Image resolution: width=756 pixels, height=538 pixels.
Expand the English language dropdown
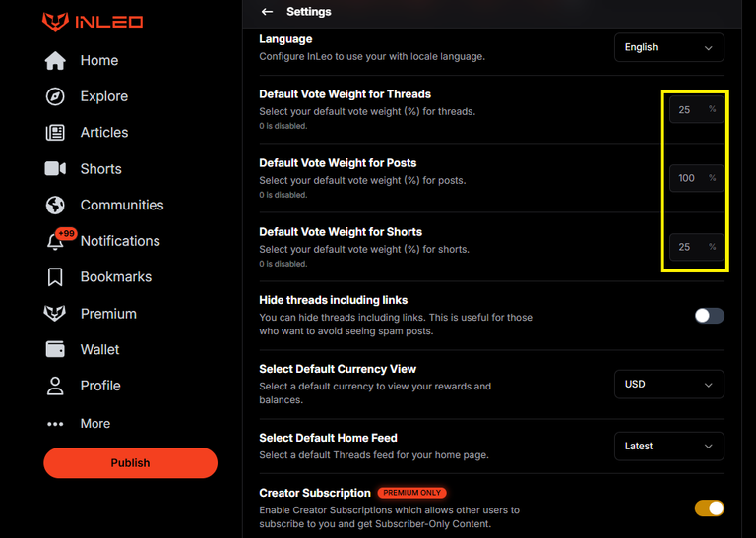(668, 47)
